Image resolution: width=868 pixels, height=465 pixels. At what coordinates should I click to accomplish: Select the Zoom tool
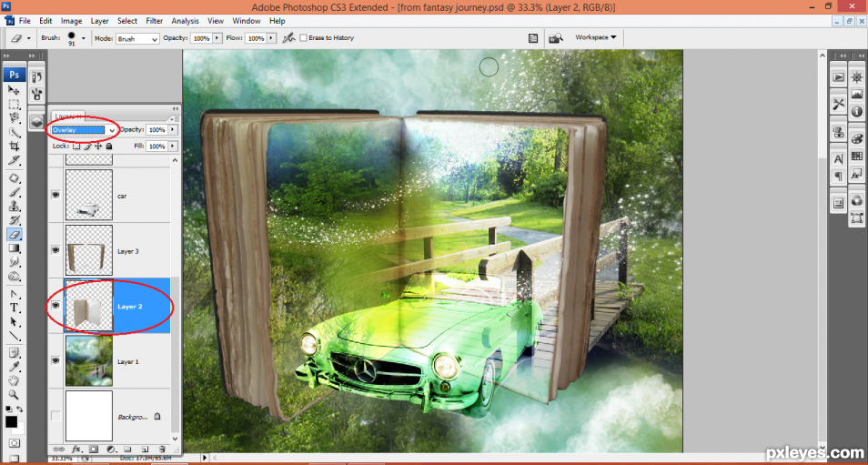point(14,395)
